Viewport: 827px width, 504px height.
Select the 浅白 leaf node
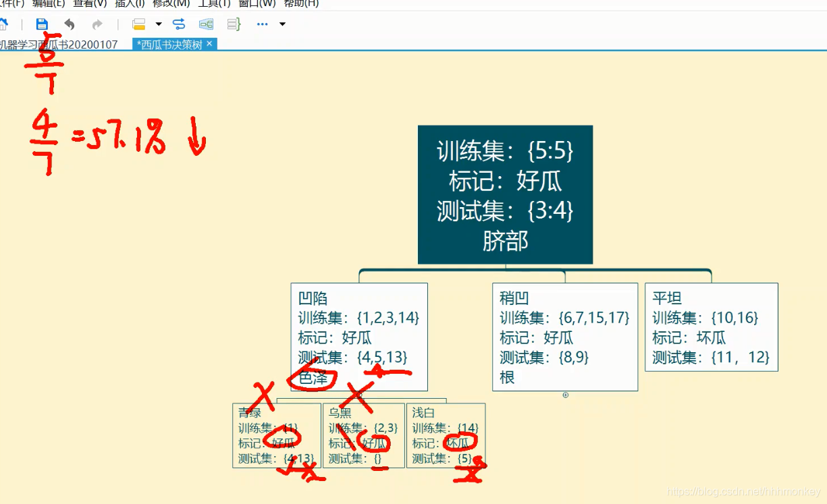point(446,435)
